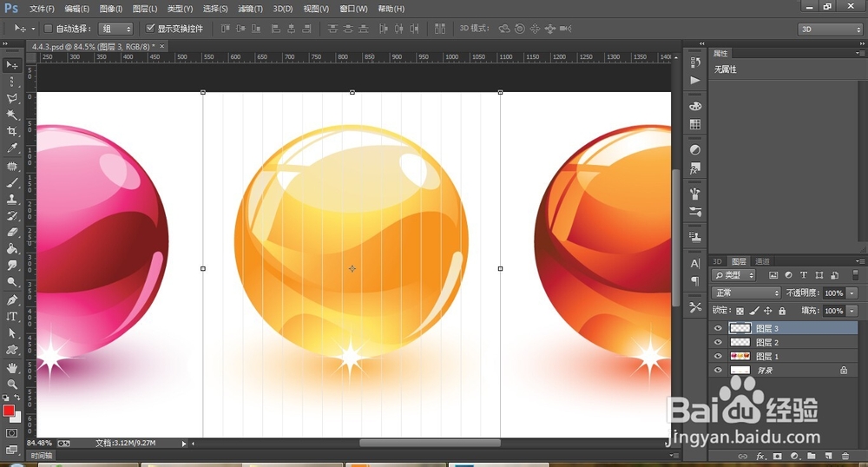Open the History panel icon
Viewport: 868px width, 467px height.
pos(695,62)
